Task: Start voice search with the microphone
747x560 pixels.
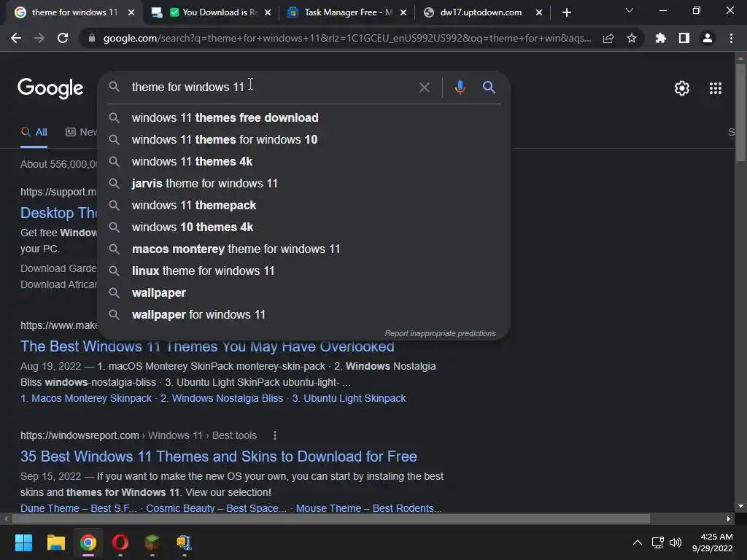Action: (x=460, y=87)
